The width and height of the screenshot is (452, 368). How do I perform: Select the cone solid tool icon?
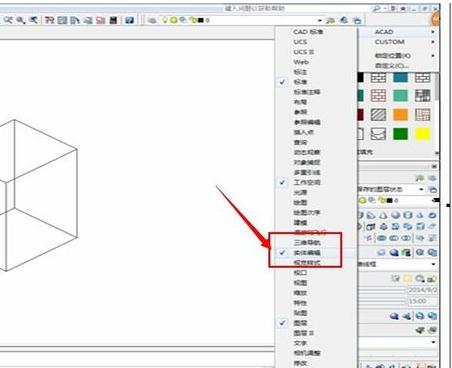pos(383,215)
